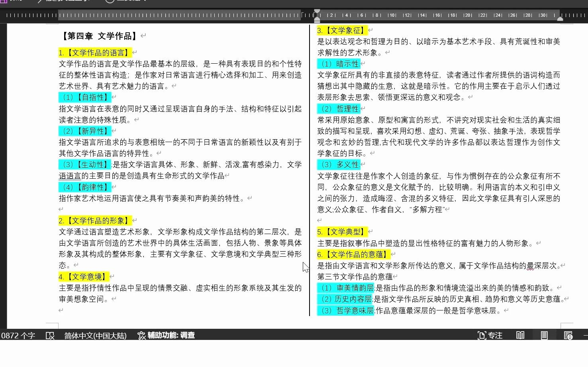The width and height of the screenshot is (588, 367).
Task: Switch to Print Layout view
Action: click(x=544, y=336)
